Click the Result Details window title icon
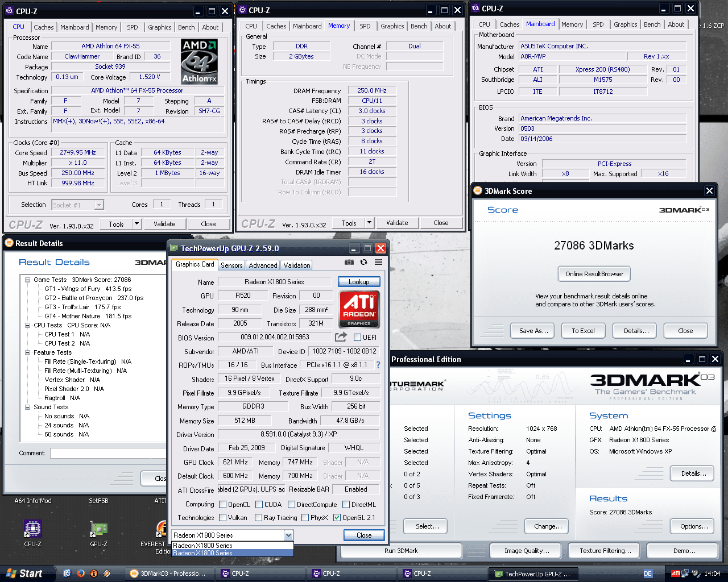728x582 pixels. 9,243
